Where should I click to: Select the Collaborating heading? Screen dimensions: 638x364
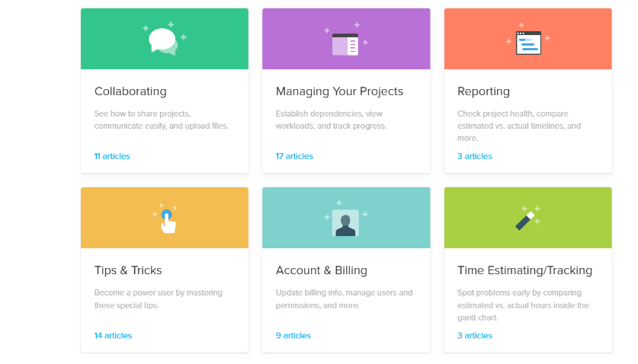coord(130,91)
